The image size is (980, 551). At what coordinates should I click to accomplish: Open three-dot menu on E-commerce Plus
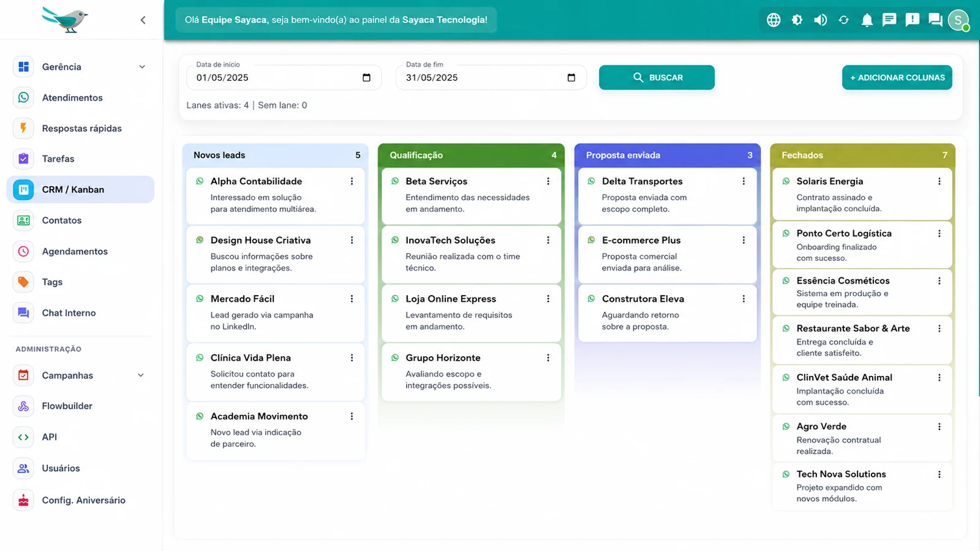tap(744, 240)
